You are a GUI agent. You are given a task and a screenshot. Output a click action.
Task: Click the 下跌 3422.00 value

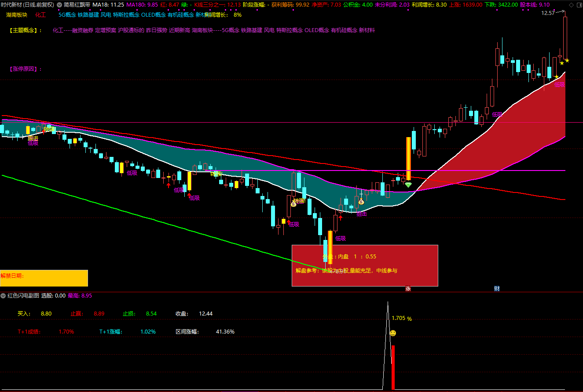[x=501, y=5]
